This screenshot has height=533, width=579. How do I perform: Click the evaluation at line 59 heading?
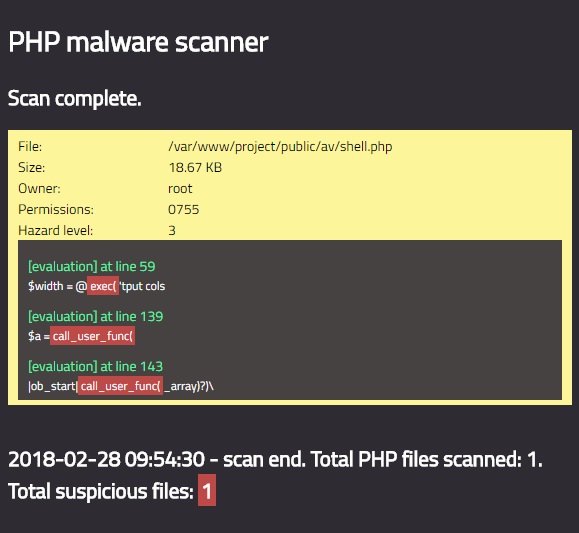(x=92, y=266)
